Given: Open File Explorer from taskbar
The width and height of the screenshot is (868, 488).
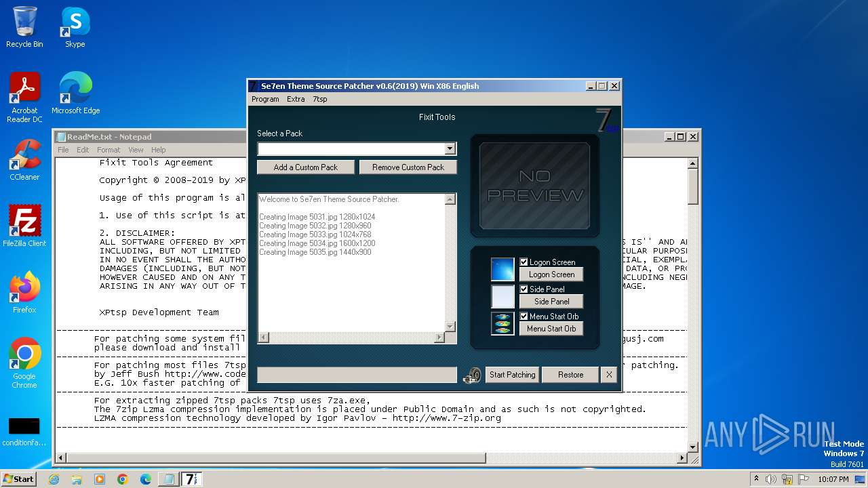Looking at the screenshot, I should coord(77,479).
